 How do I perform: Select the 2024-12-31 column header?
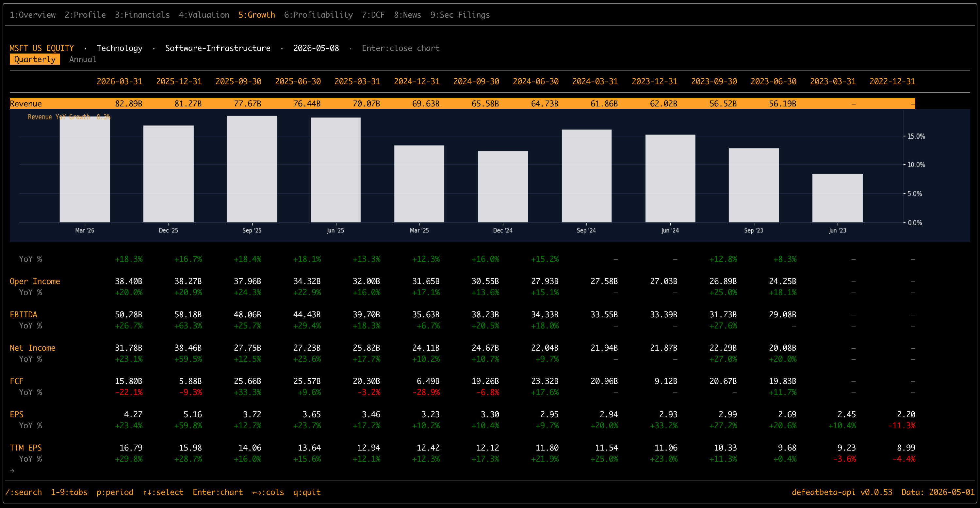click(416, 81)
